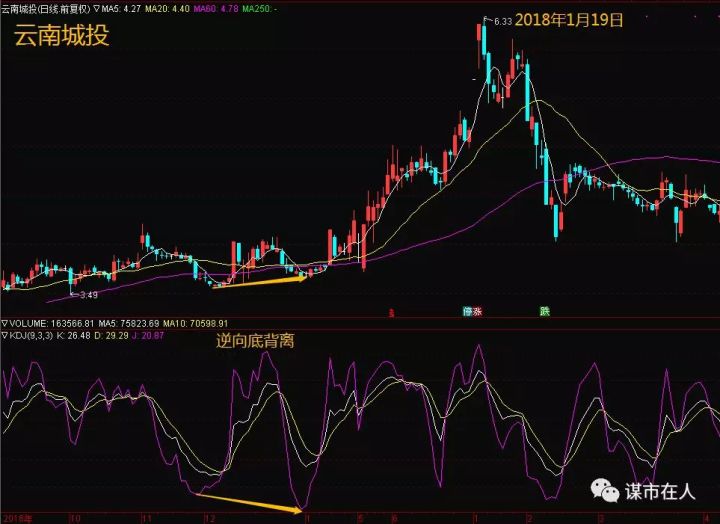Screen dimensions: 720x524
Task: Click the 云南城投(日线,前复权) chart title
Action: pyautogui.click(x=45, y=8)
